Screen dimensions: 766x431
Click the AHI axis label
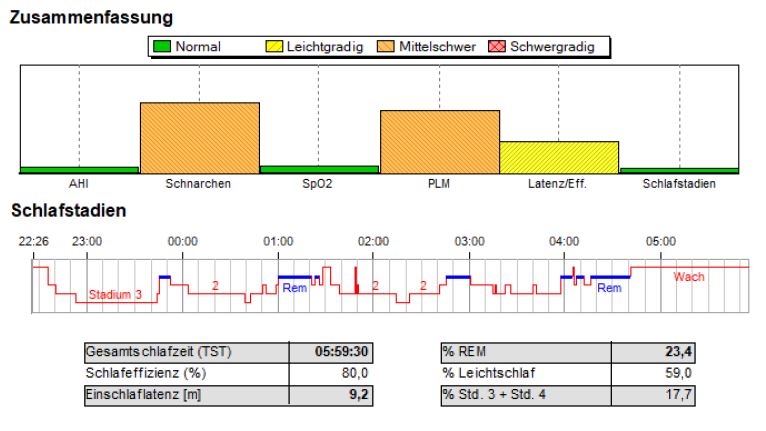[x=78, y=184]
